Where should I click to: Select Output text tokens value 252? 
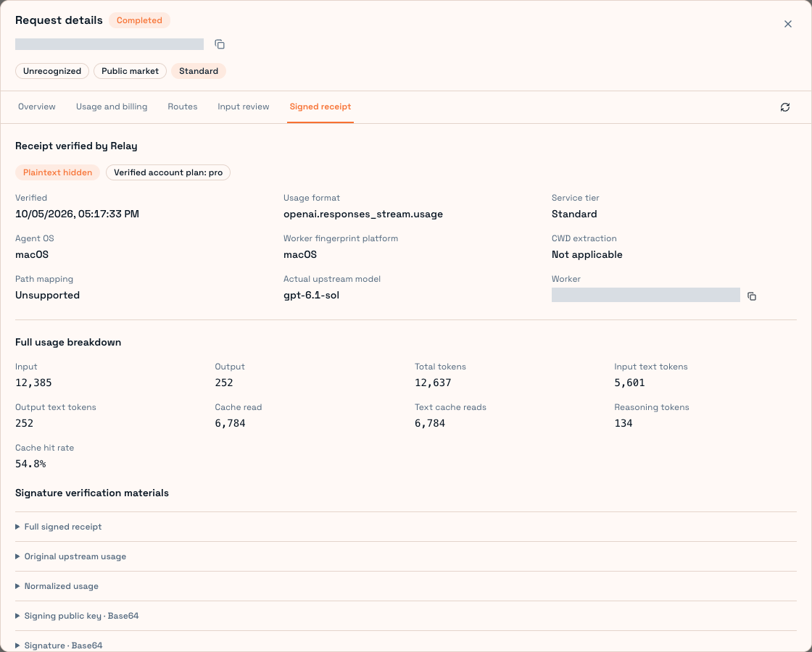pyautogui.click(x=24, y=423)
